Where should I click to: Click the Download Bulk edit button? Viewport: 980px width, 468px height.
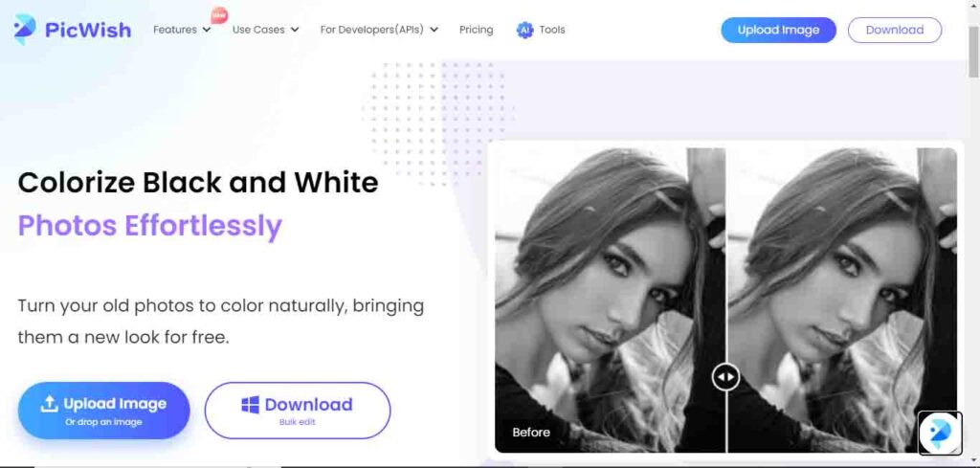[x=298, y=411]
